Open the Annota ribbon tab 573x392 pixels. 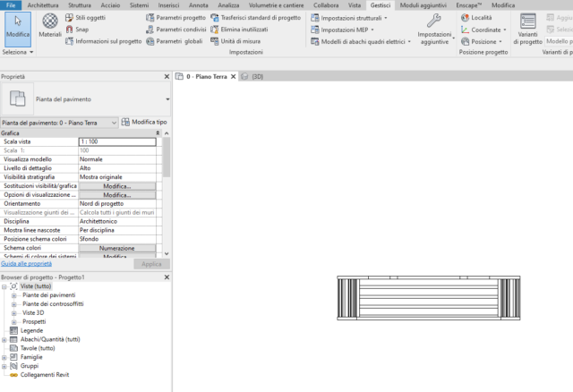[x=199, y=5]
